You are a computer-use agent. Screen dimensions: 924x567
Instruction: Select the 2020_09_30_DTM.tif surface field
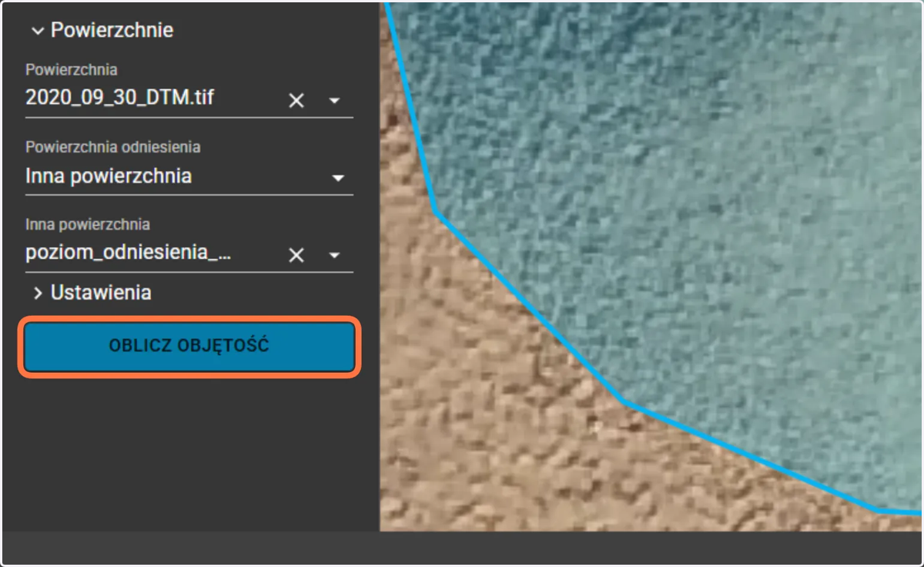[x=189, y=99]
